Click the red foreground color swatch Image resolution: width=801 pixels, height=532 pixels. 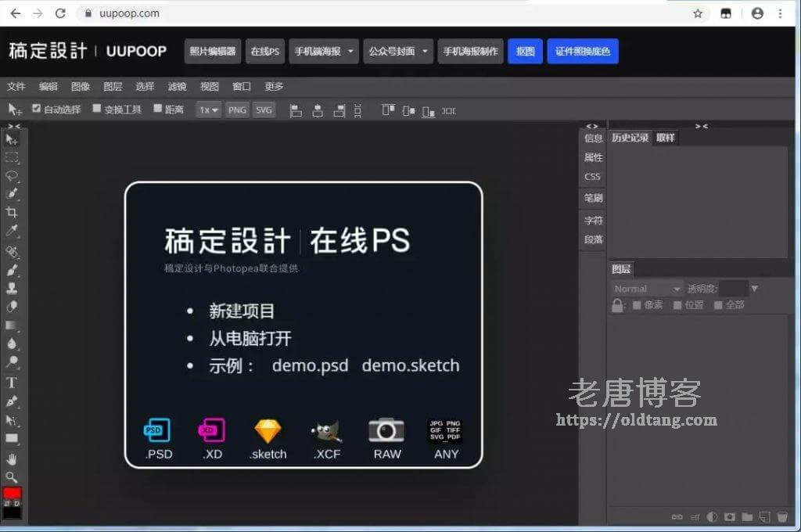click(x=12, y=493)
